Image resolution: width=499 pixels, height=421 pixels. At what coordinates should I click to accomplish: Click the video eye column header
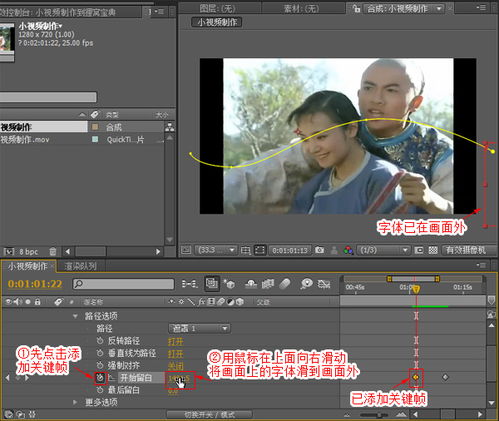(8, 302)
